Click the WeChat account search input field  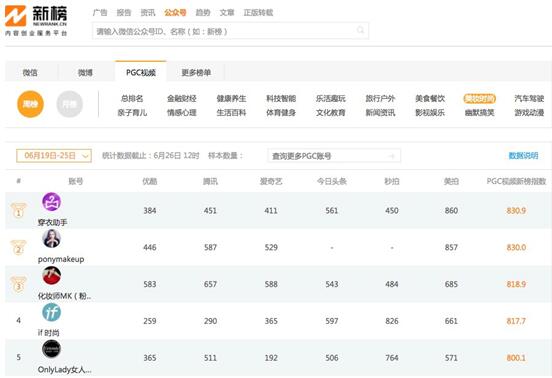[230, 31]
